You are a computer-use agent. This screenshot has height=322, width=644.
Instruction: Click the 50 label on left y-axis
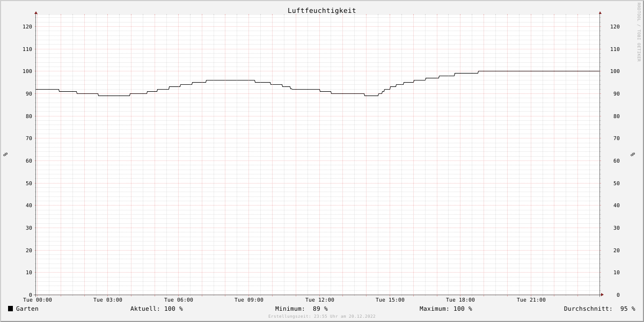pyautogui.click(x=29, y=184)
